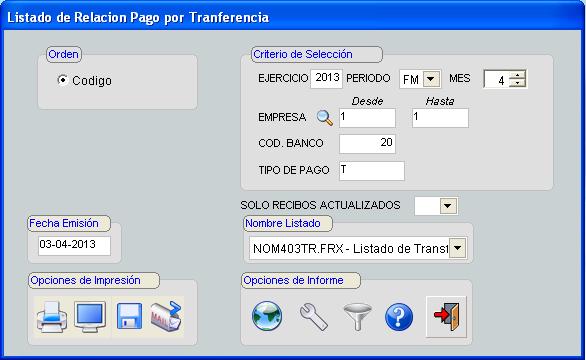586x360 pixels.
Task: Open the SOLO RECIBOS ACTUALIZADOS dropdown
Action: point(448,206)
